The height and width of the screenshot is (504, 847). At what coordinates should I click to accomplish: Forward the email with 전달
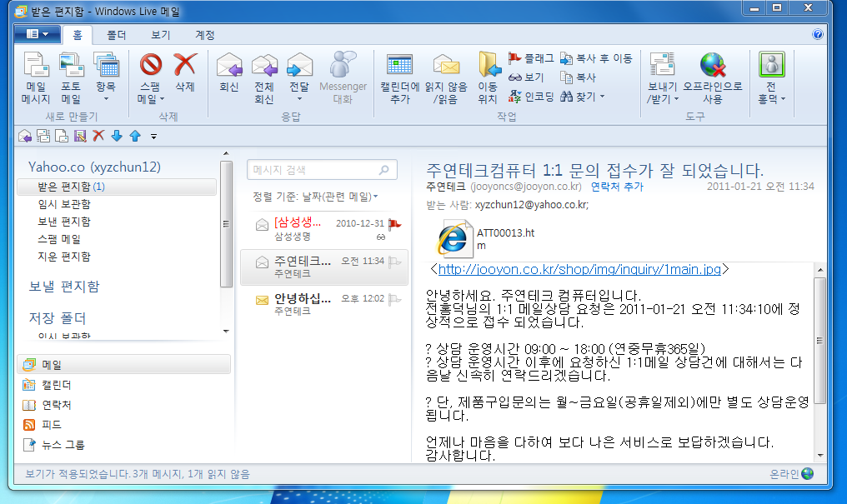(x=299, y=78)
